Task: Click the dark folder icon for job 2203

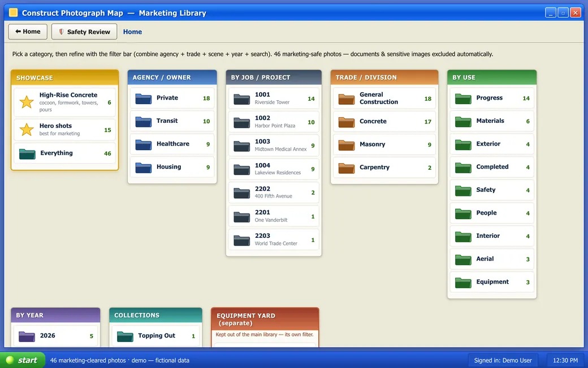Action: tap(241, 240)
